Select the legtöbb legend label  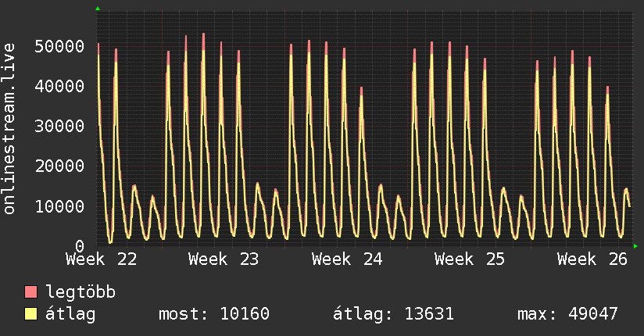80,292
